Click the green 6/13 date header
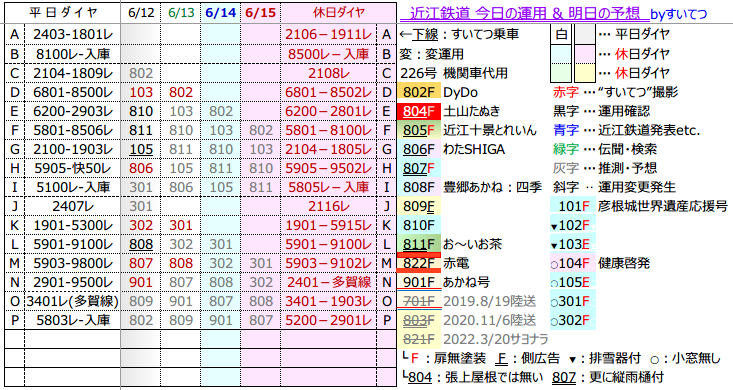The width and height of the screenshot is (733, 390). 181,13
